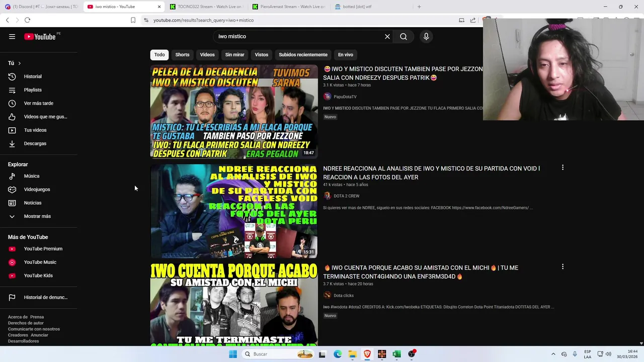Click the taskbar Buscar search box
This screenshot has height=362, width=644.
point(278,354)
